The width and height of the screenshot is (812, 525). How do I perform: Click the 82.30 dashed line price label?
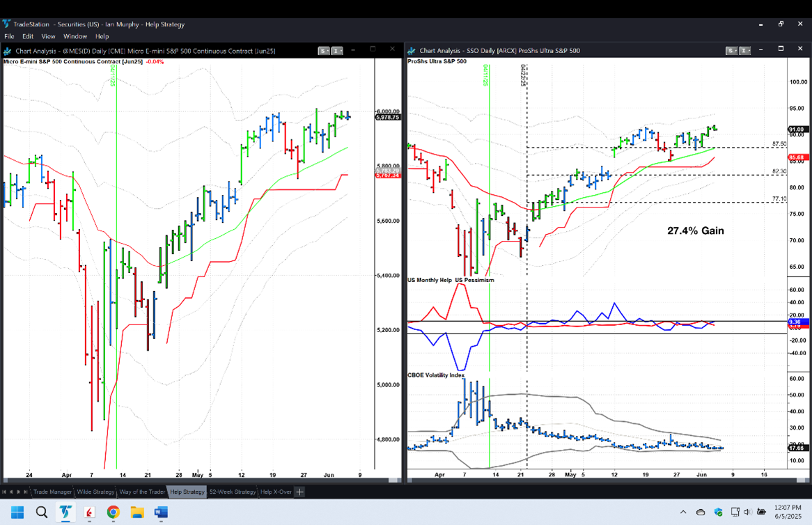(x=779, y=171)
